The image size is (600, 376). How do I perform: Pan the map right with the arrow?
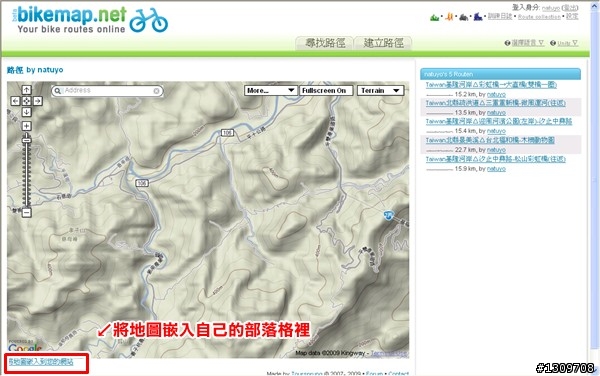point(38,101)
